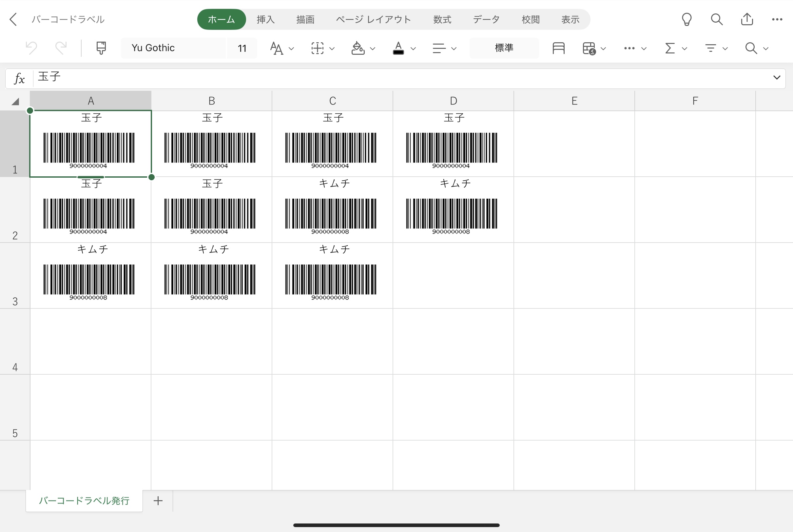Go back using the back arrow

coord(13,19)
